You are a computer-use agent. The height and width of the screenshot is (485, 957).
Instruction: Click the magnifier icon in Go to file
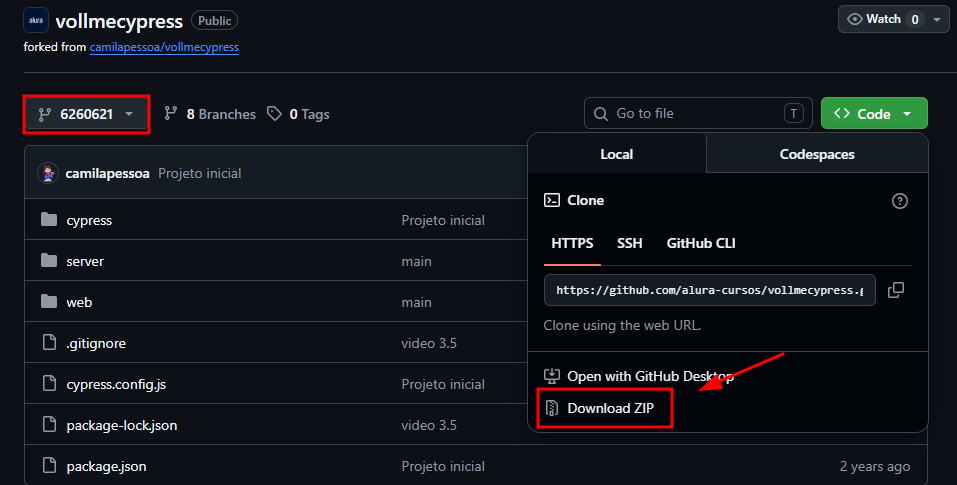tap(601, 114)
